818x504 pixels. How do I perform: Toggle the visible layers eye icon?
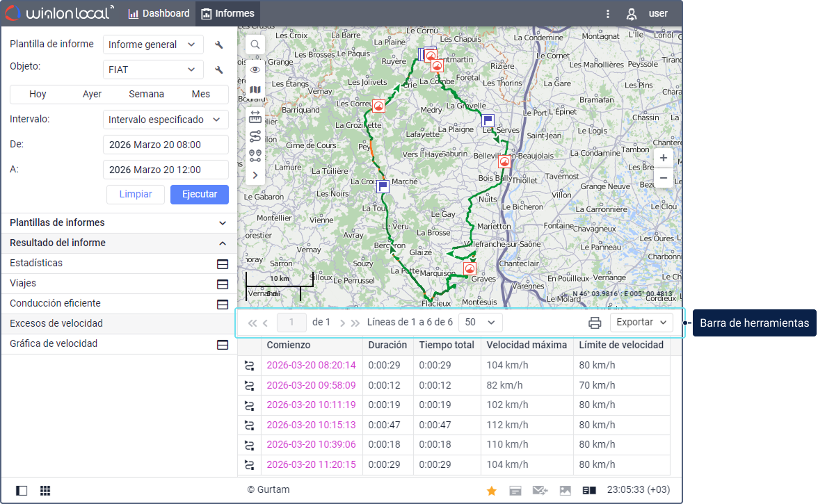click(x=255, y=70)
